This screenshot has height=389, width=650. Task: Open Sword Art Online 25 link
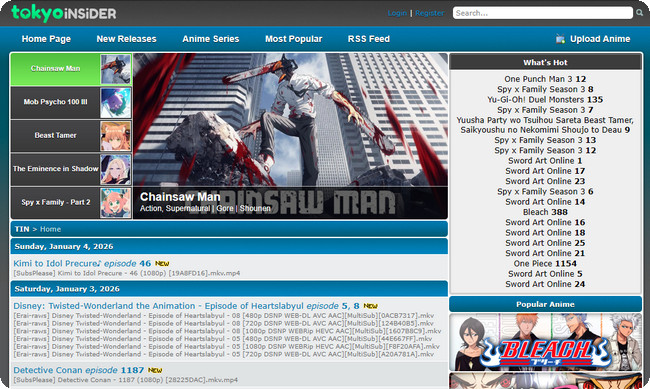click(x=545, y=243)
